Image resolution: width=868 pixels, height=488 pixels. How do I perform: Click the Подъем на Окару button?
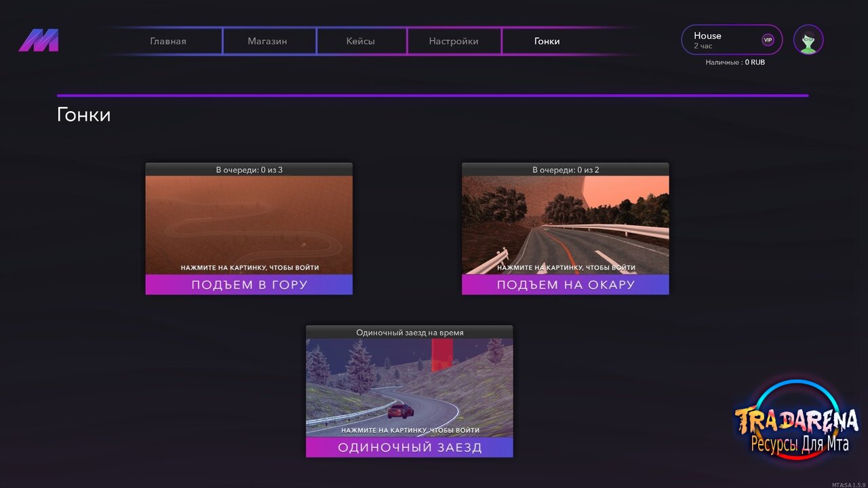click(566, 285)
